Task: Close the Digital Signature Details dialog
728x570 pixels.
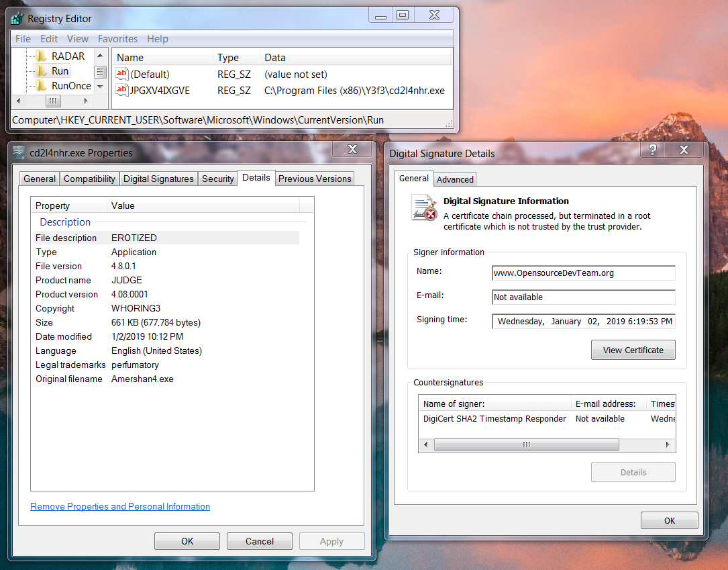Action: pyautogui.click(x=684, y=150)
